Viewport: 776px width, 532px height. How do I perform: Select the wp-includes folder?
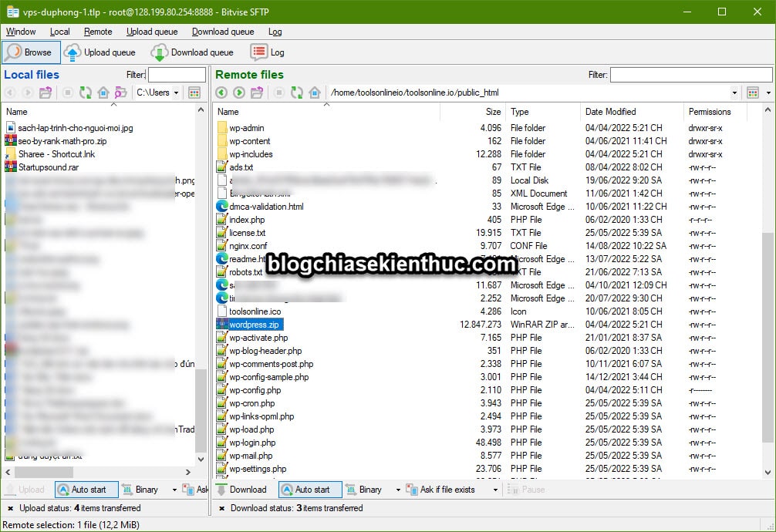[251, 154]
